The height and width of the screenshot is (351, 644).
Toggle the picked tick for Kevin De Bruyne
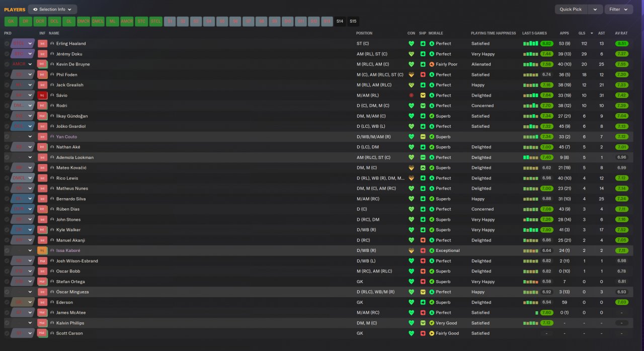click(x=7, y=64)
